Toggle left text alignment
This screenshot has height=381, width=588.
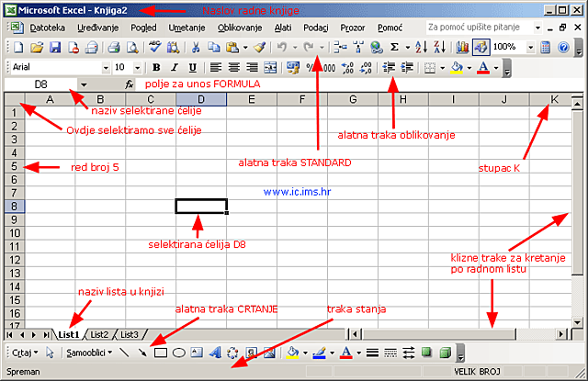[x=215, y=68]
